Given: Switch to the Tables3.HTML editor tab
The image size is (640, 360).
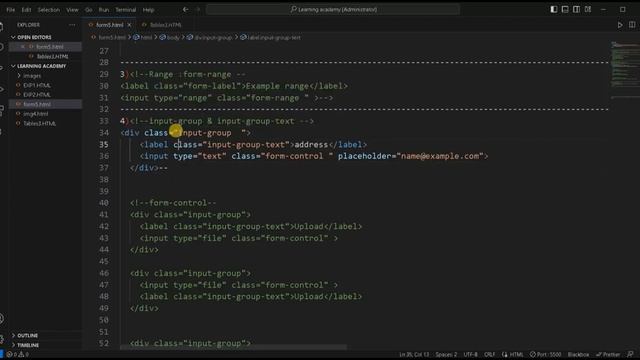Looking at the screenshot, I should point(165,25).
